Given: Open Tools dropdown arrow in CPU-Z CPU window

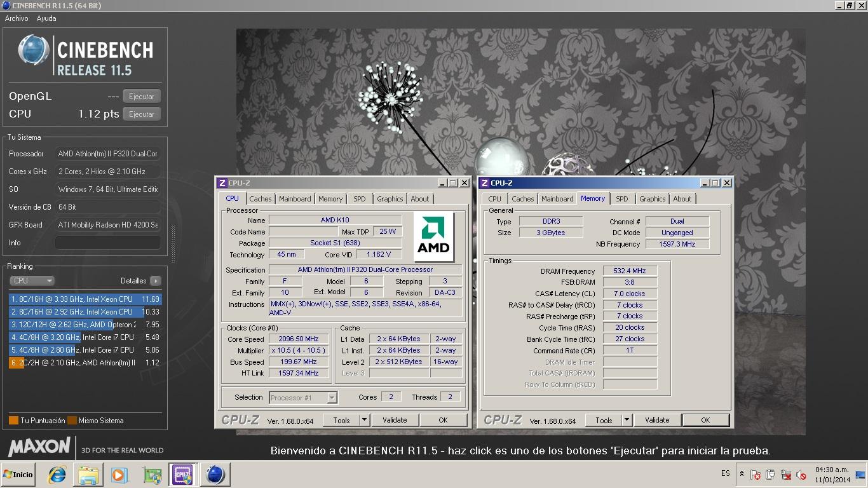Looking at the screenshot, I should tap(364, 420).
